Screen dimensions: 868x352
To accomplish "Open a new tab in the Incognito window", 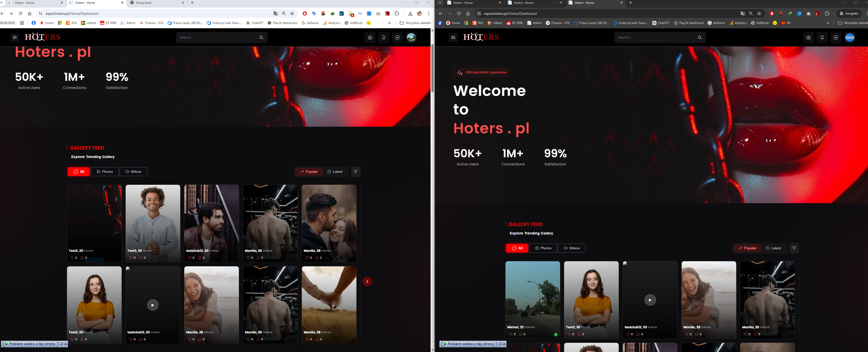I will tap(630, 3).
